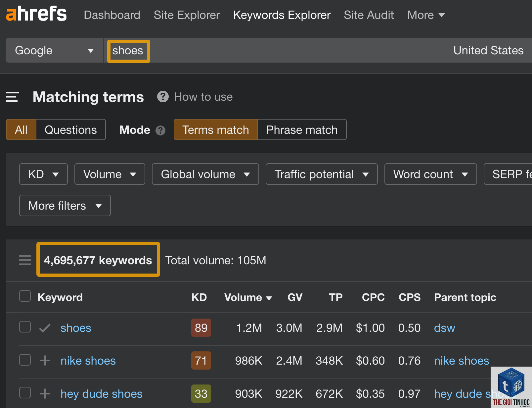Open Site Audit
The width and height of the screenshot is (532, 408).
click(x=369, y=15)
